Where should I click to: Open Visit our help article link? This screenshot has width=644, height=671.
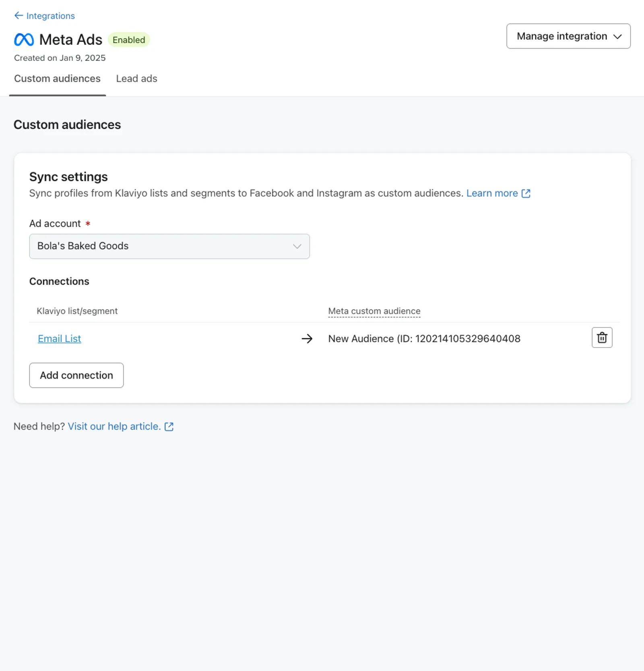pos(114,427)
